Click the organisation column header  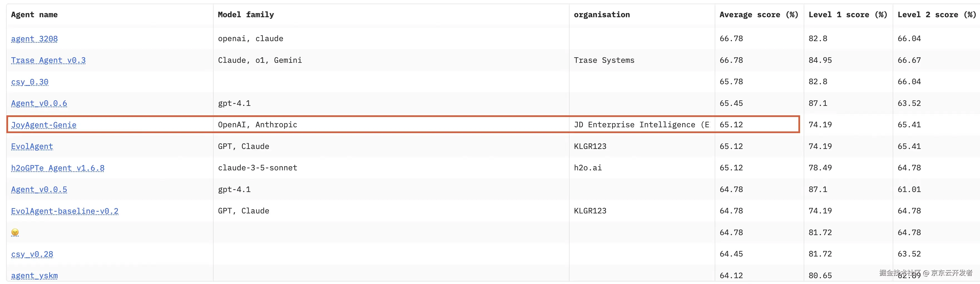pyautogui.click(x=602, y=15)
